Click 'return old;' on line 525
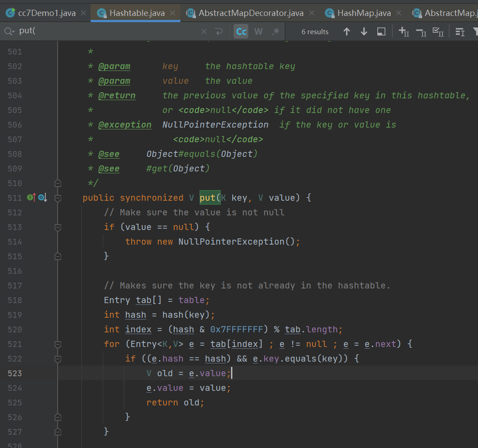 pyautogui.click(x=175, y=403)
